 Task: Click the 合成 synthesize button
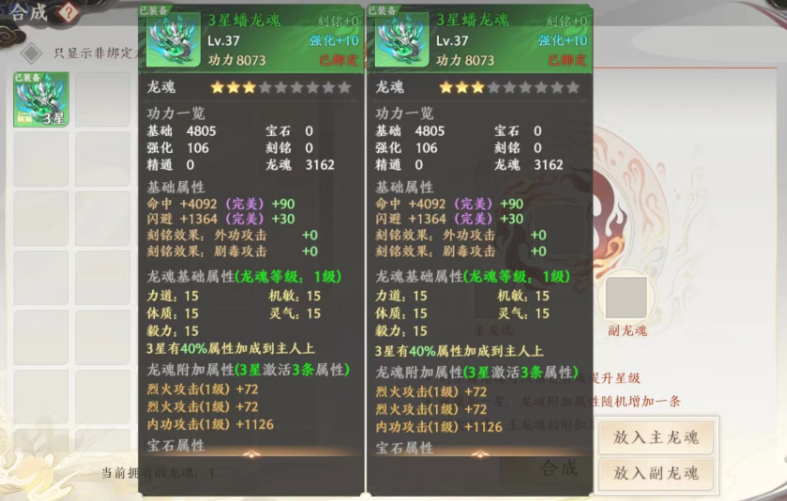click(x=559, y=468)
